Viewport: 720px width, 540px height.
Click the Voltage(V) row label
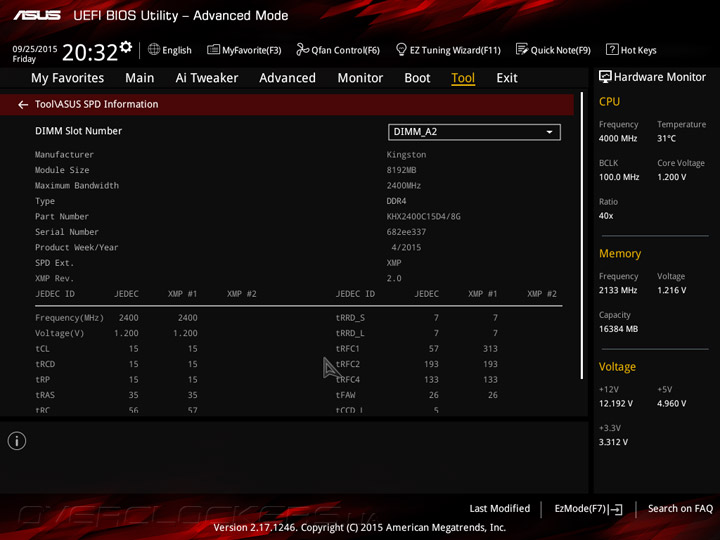point(60,333)
